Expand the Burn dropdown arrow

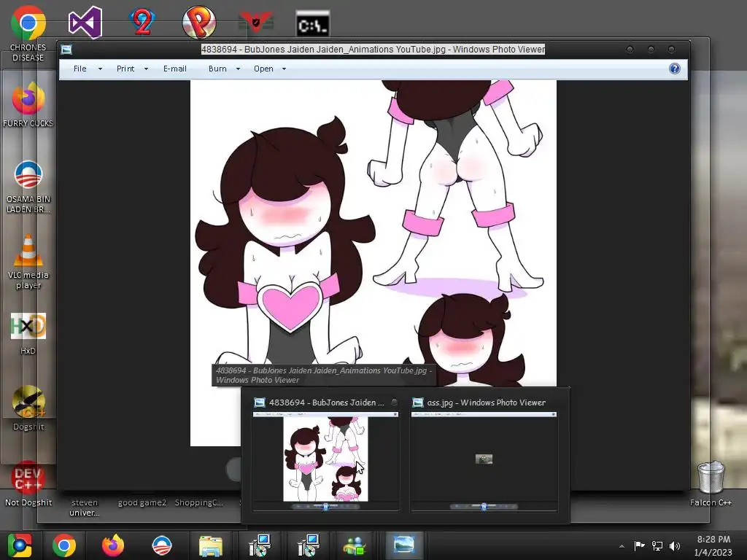pyautogui.click(x=238, y=69)
